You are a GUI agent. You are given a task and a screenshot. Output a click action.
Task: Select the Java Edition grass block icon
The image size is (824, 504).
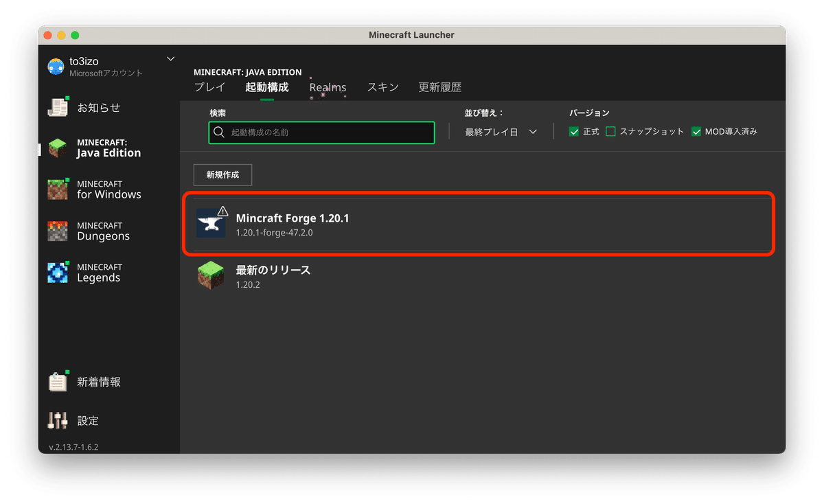(58, 148)
